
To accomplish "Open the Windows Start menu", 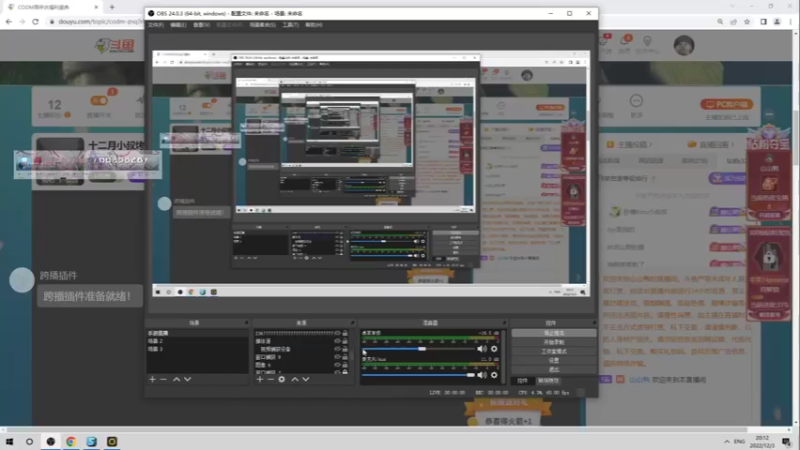I will click(10, 441).
